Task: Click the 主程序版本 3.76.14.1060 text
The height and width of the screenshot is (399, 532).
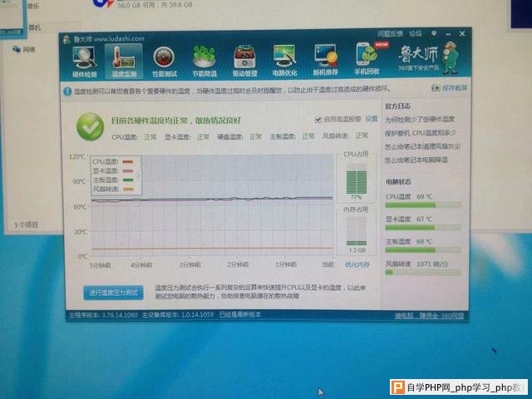Action: tap(103, 315)
